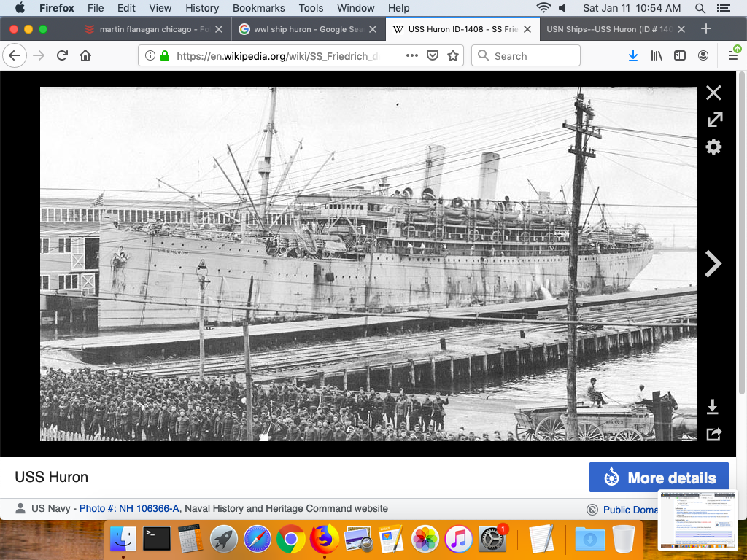This screenshot has width=747, height=560.
Task: Open the Bookmarks menu in menu bar
Action: 258,8
